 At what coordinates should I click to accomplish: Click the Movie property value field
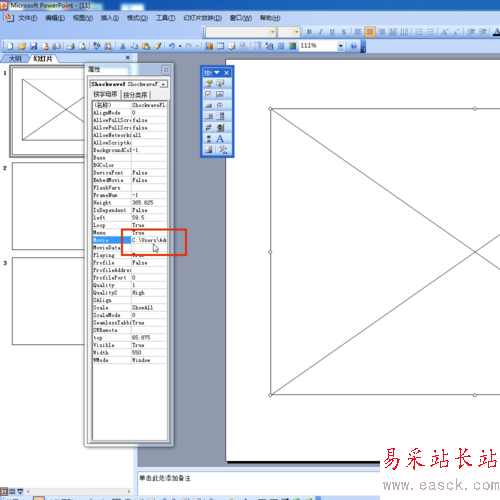click(149, 240)
